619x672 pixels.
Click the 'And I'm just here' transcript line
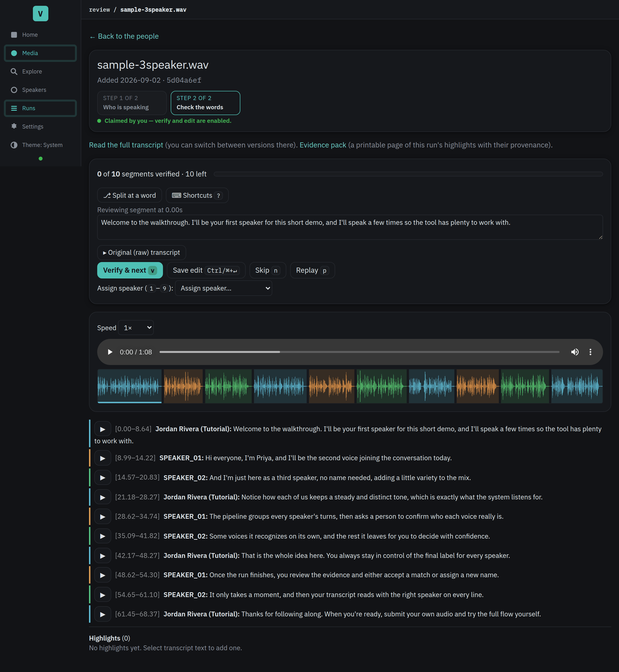coord(340,478)
